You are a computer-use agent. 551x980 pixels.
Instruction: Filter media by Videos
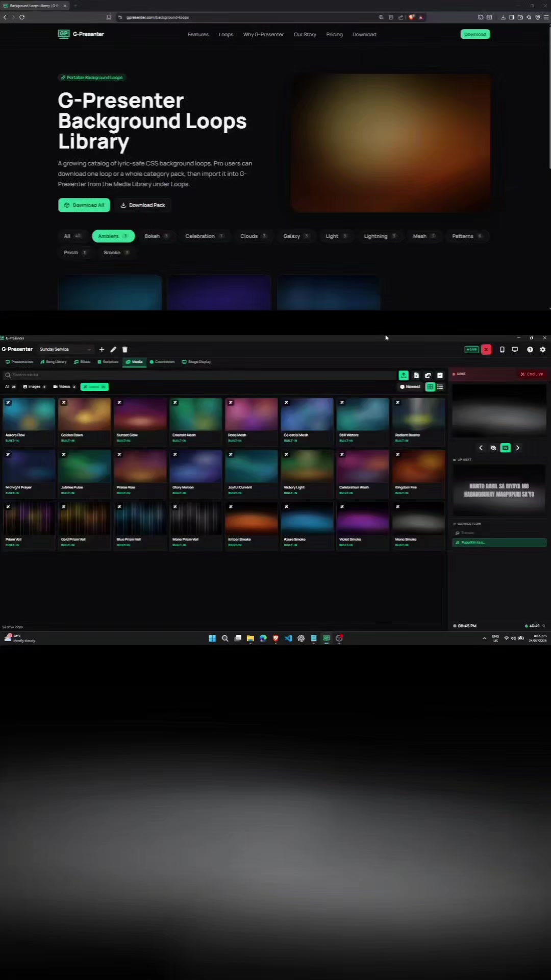[x=64, y=387]
